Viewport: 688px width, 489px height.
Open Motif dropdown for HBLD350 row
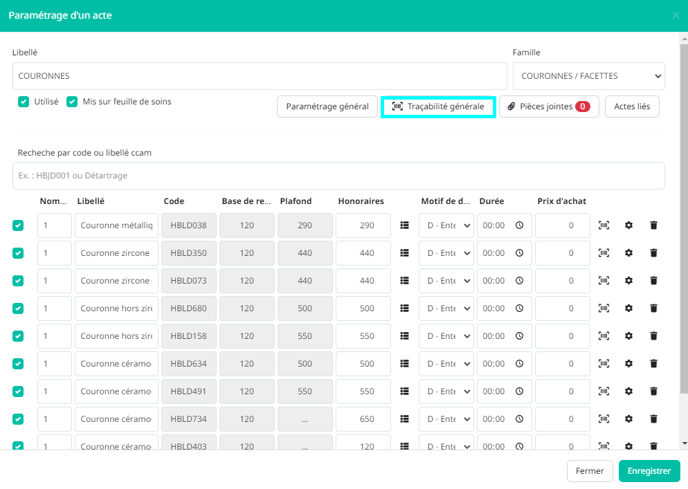click(446, 253)
